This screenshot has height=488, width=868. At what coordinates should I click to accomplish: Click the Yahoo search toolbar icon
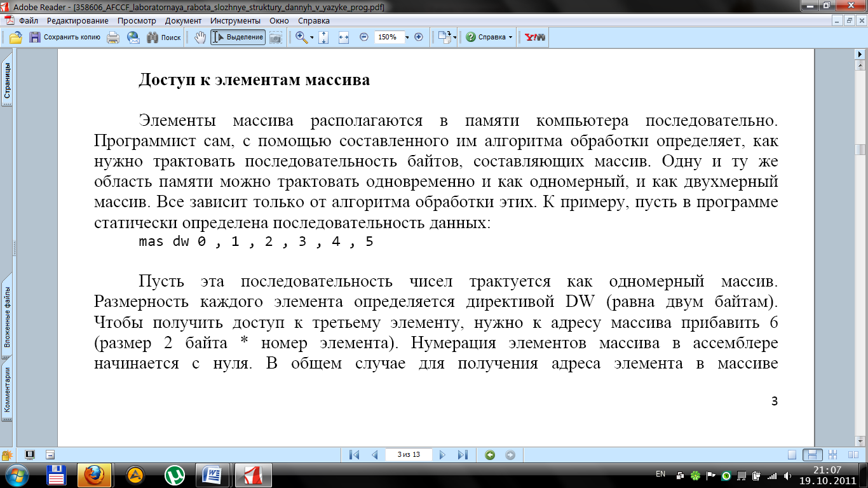tap(534, 37)
